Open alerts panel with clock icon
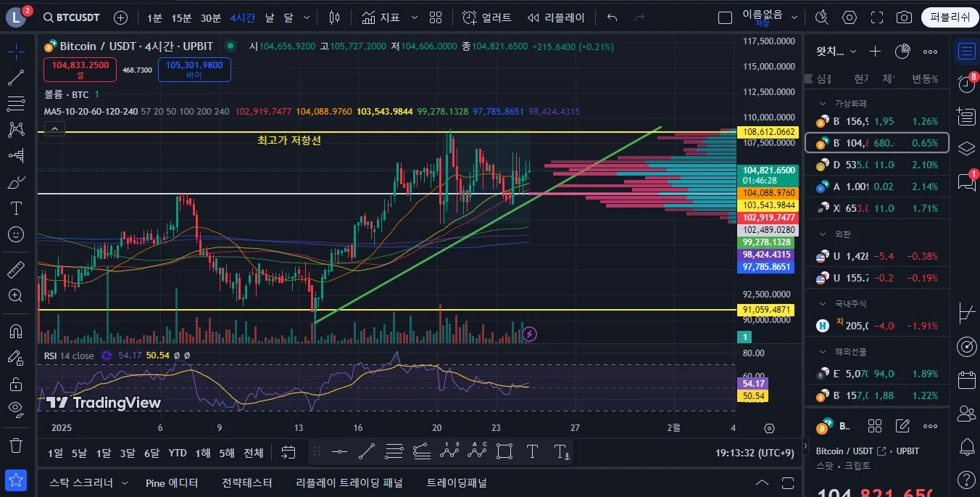 (966, 83)
